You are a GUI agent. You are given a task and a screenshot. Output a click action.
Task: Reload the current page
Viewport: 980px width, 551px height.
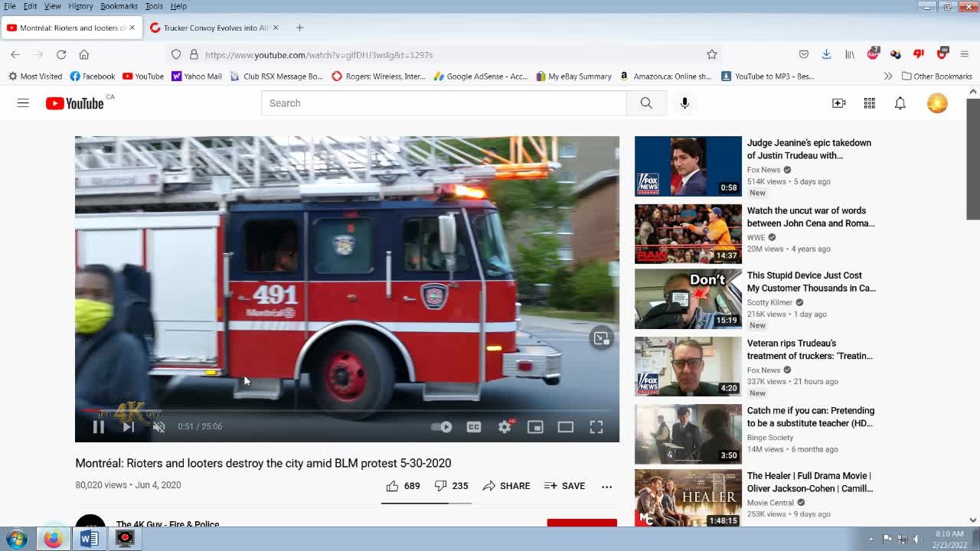point(61,54)
